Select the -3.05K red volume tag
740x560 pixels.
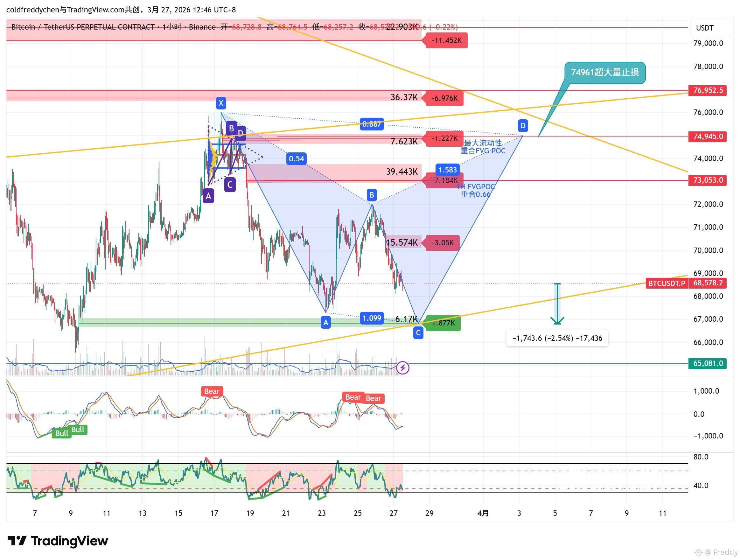click(x=441, y=243)
